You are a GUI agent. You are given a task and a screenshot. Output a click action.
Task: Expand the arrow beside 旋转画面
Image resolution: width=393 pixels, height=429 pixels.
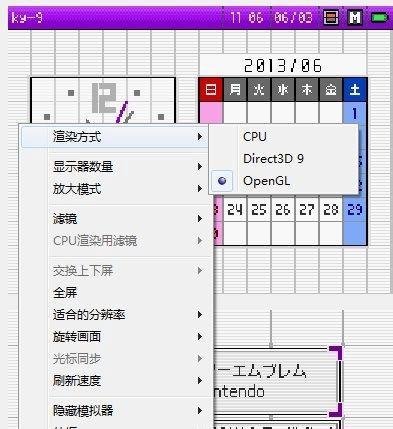pyautogui.click(x=200, y=337)
